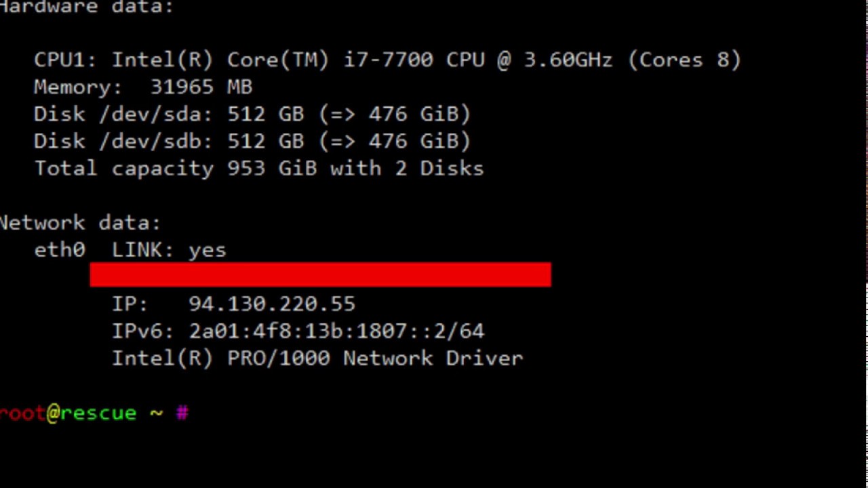The width and height of the screenshot is (868, 488).
Task: Click the '(Cores 8)' text
Action: pyautogui.click(x=684, y=60)
